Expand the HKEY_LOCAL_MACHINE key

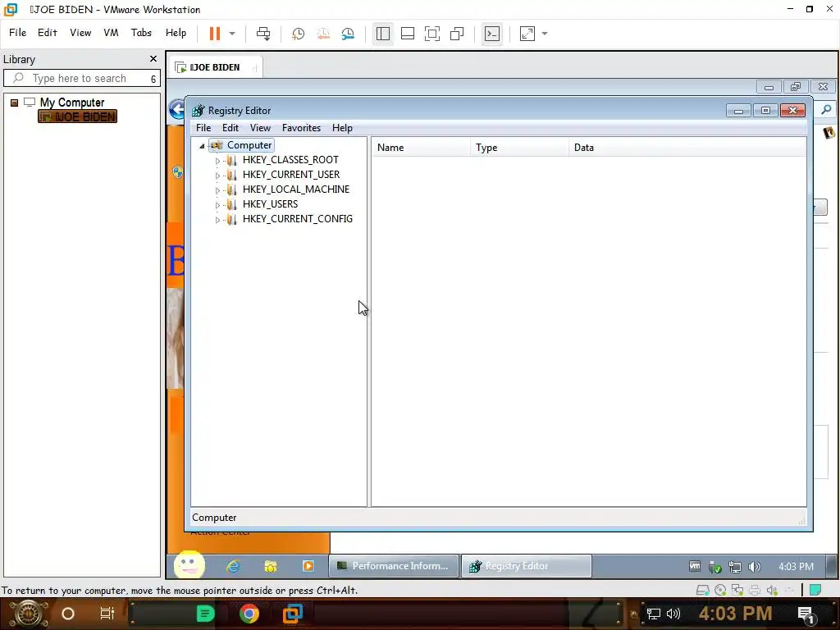217,190
